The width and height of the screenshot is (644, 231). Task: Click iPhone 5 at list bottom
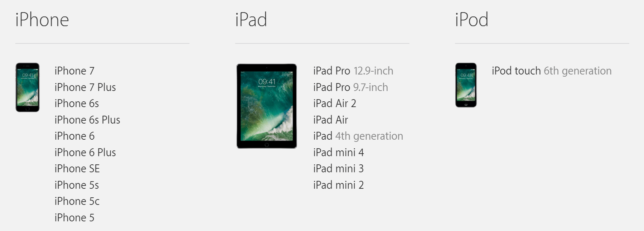pos(74,217)
